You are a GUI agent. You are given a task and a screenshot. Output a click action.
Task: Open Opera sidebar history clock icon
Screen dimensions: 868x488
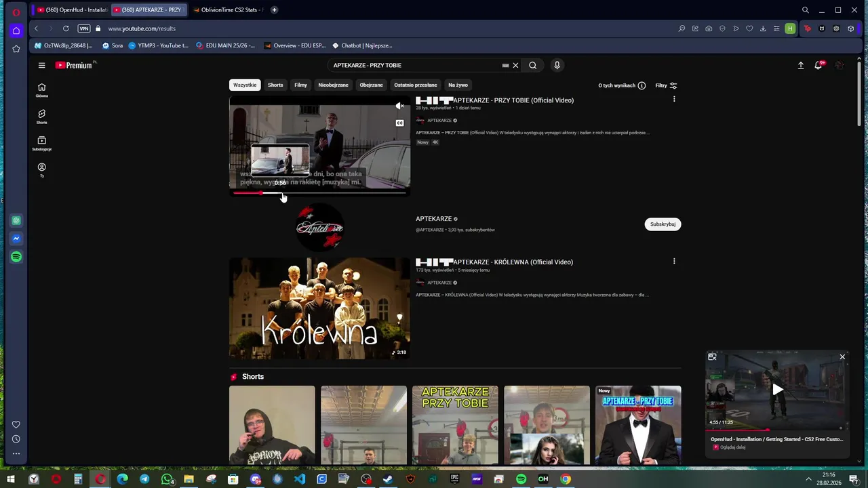click(x=16, y=439)
